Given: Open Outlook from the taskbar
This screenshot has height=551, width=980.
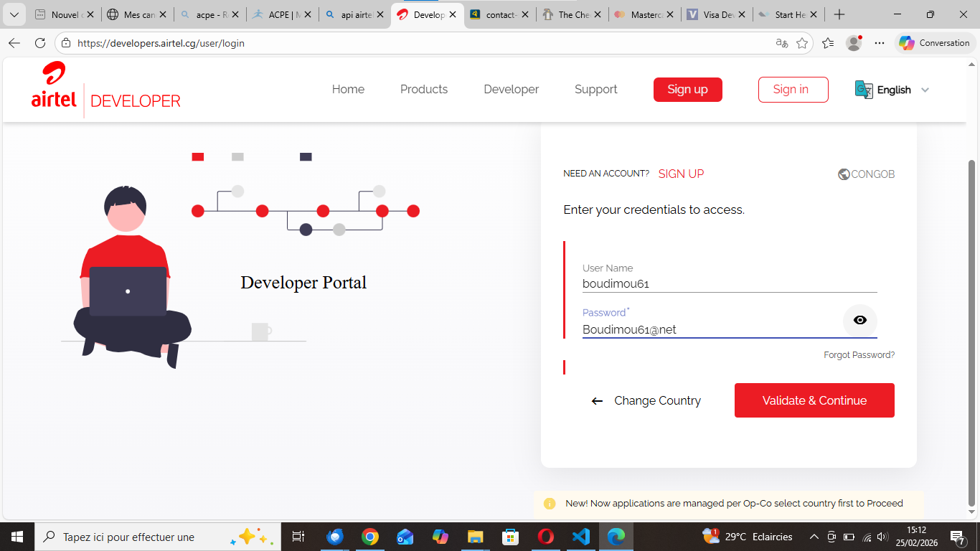Looking at the screenshot, I should [x=405, y=537].
